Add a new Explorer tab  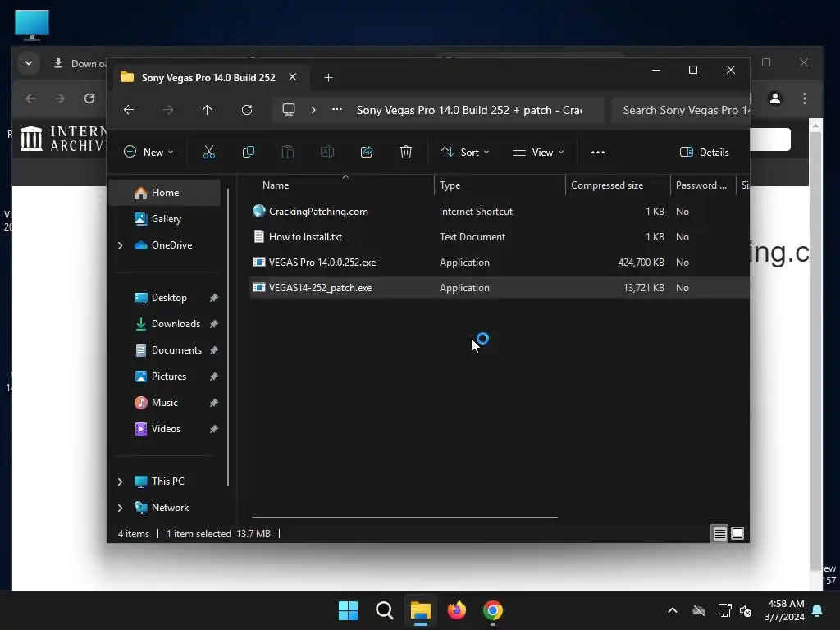[x=328, y=78]
